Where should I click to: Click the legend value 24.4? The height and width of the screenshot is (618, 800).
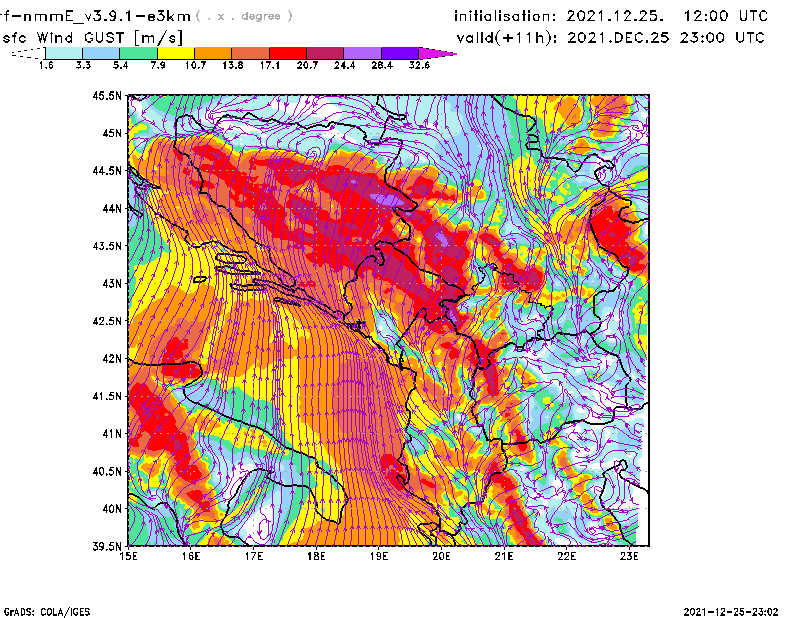coord(344,65)
